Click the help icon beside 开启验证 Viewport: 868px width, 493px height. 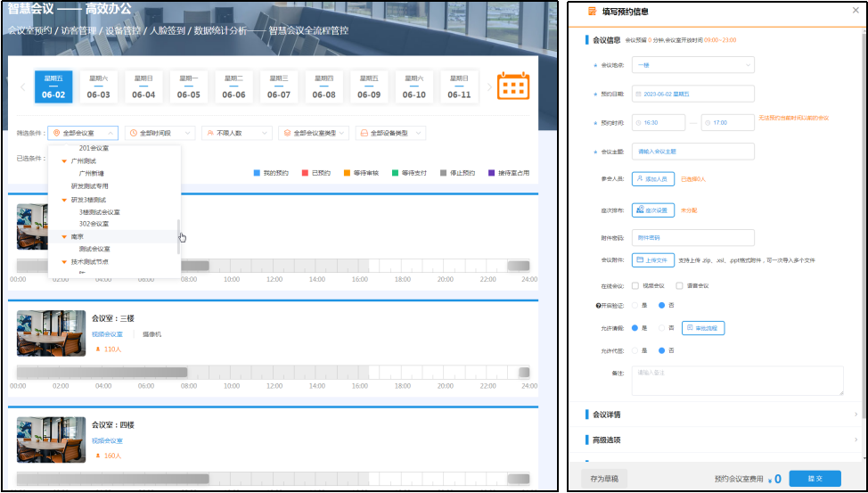(598, 305)
